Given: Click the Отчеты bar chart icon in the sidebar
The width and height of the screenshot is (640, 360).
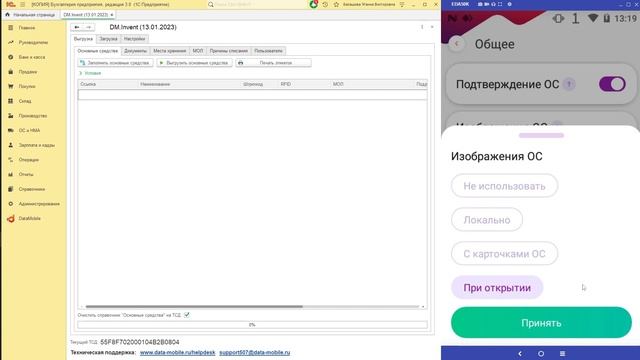Looking at the screenshot, I should tap(11, 174).
